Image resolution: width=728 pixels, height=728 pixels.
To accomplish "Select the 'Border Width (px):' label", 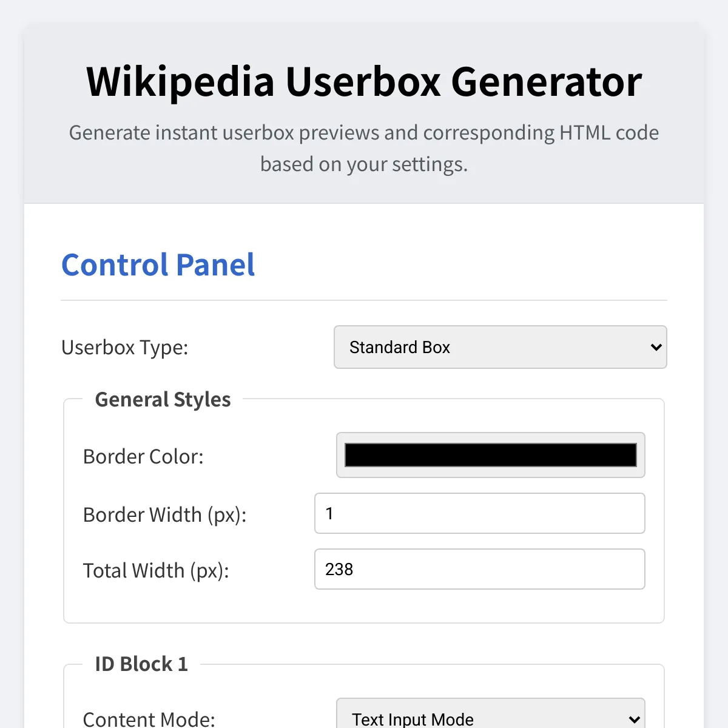I will click(x=164, y=514).
